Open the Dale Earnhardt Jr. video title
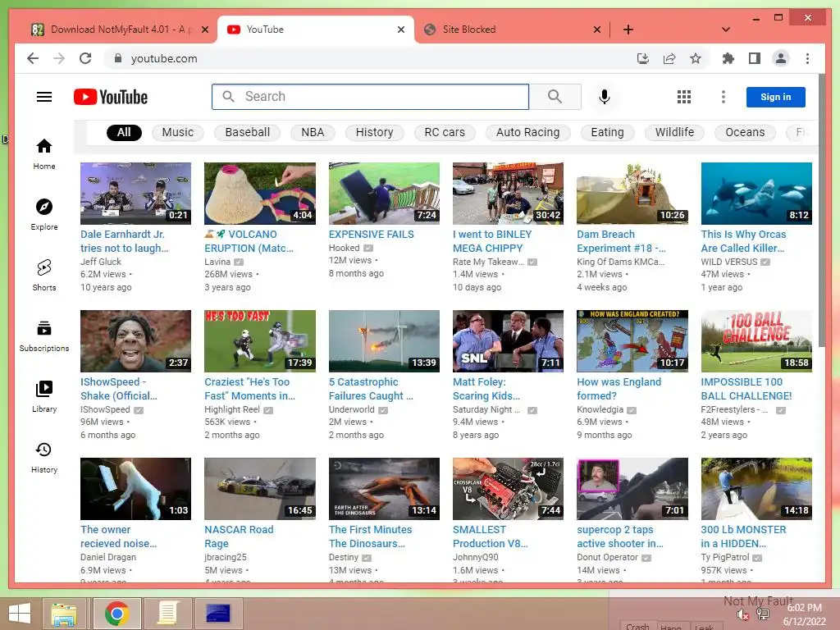Screen dimensions: 840x630 [x=125, y=241]
